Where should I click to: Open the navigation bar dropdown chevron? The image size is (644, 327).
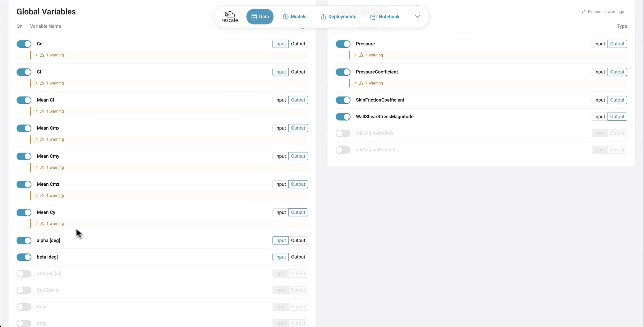417,17
